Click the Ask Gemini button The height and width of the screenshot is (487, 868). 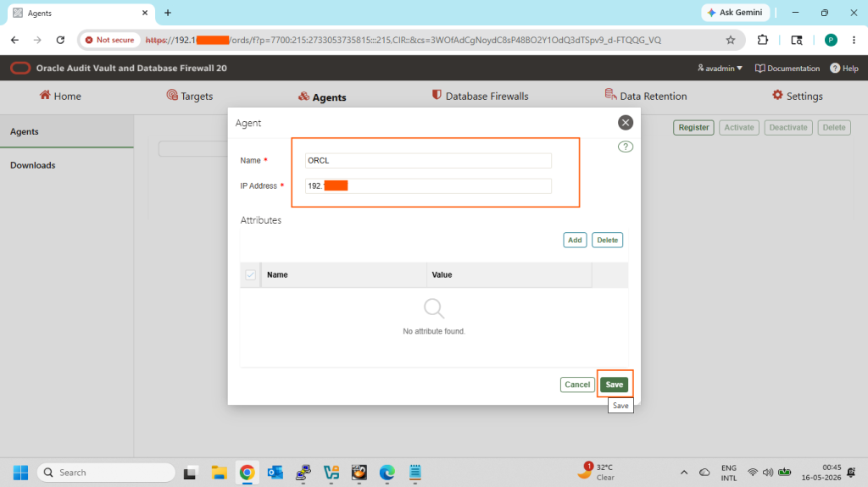click(735, 12)
